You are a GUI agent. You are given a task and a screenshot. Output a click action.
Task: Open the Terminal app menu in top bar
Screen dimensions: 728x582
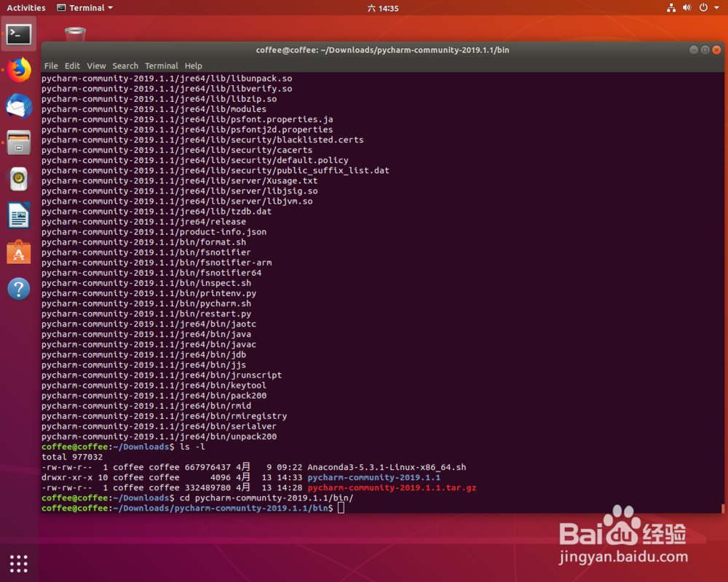point(84,8)
